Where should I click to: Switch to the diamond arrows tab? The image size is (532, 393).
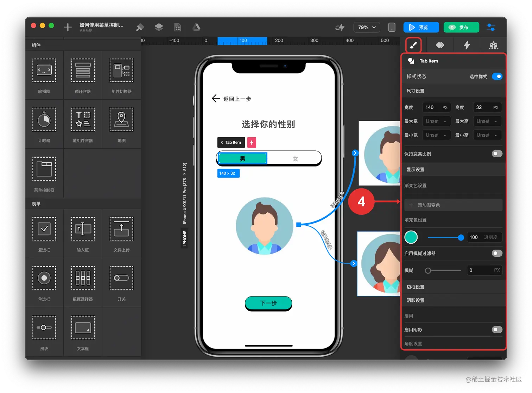[x=440, y=45]
